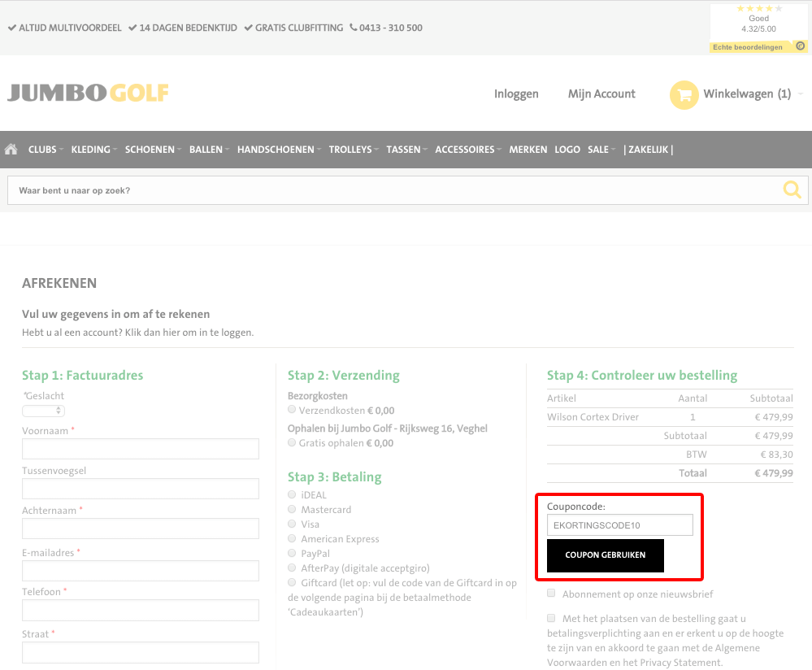Select Gratis ophalen € 0,00 option
Image resolution: width=812 pixels, height=670 pixels.
(x=292, y=442)
